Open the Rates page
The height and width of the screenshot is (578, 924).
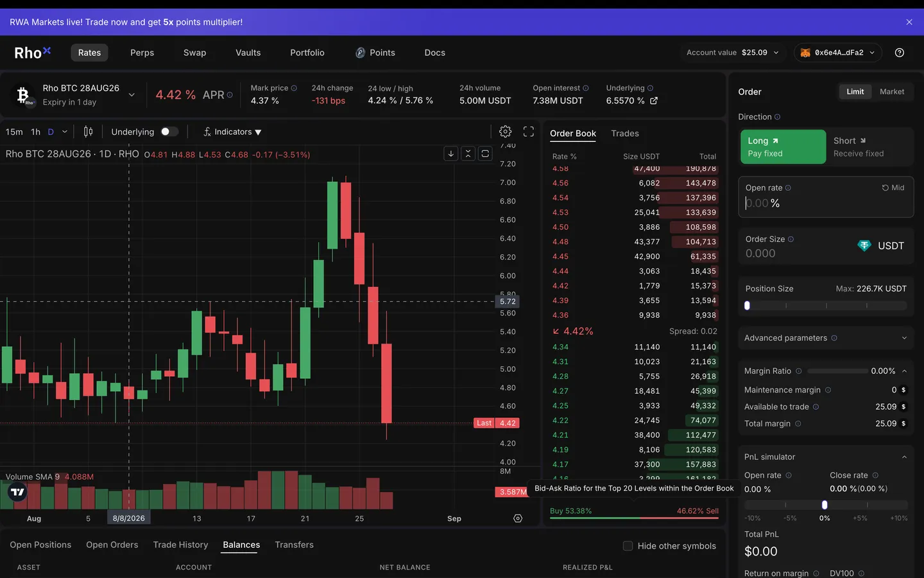point(89,53)
